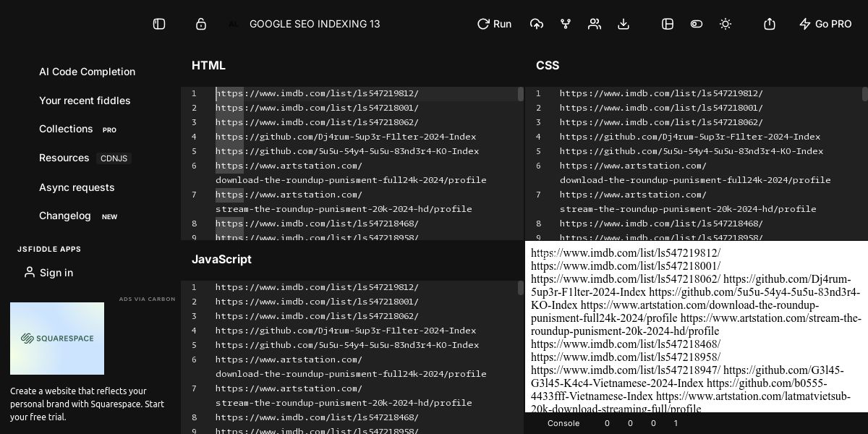Image resolution: width=868 pixels, height=434 pixels.
Task: Click JavaScript line number 1
Action: (x=194, y=287)
